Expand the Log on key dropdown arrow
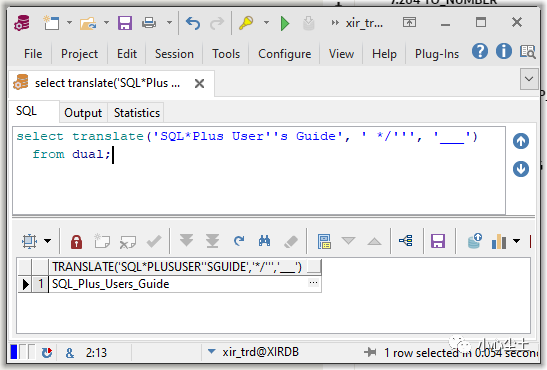The image size is (547, 370). pos(266,23)
